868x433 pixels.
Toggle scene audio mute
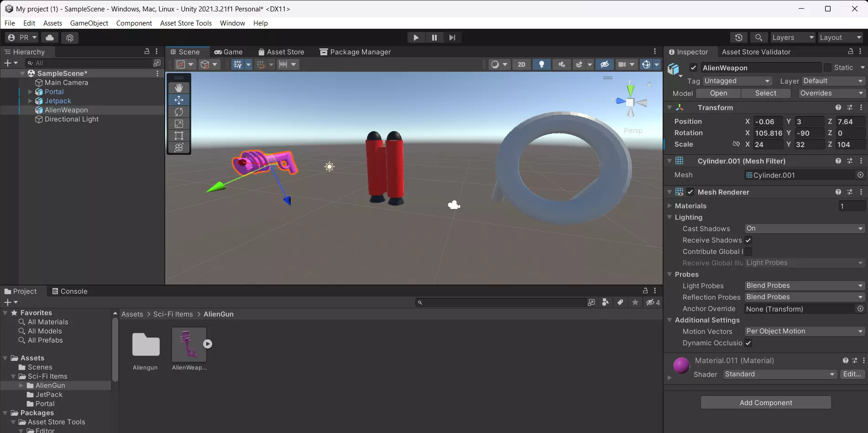(x=561, y=64)
